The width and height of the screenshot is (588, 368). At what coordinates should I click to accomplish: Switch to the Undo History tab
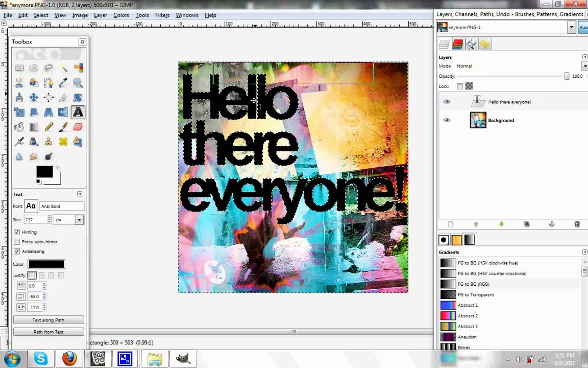click(485, 44)
